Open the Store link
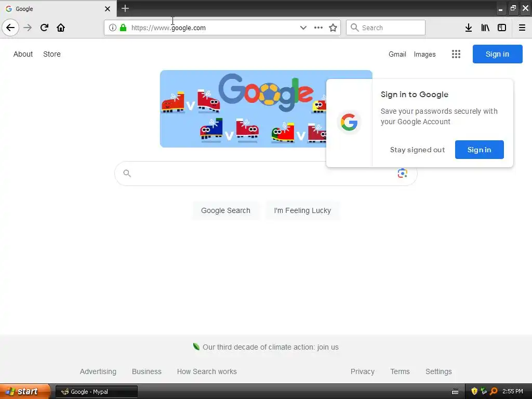This screenshot has height=399, width=532. point(52,54)
